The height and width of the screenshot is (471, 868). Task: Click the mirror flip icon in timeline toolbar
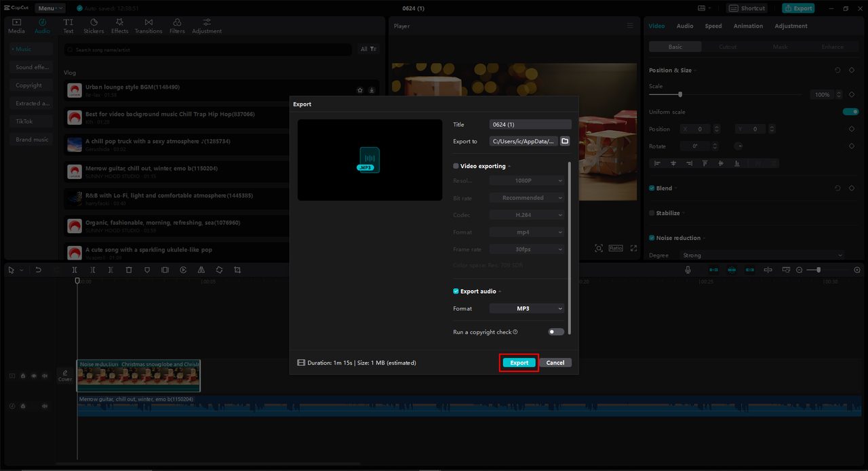point(201,270)
